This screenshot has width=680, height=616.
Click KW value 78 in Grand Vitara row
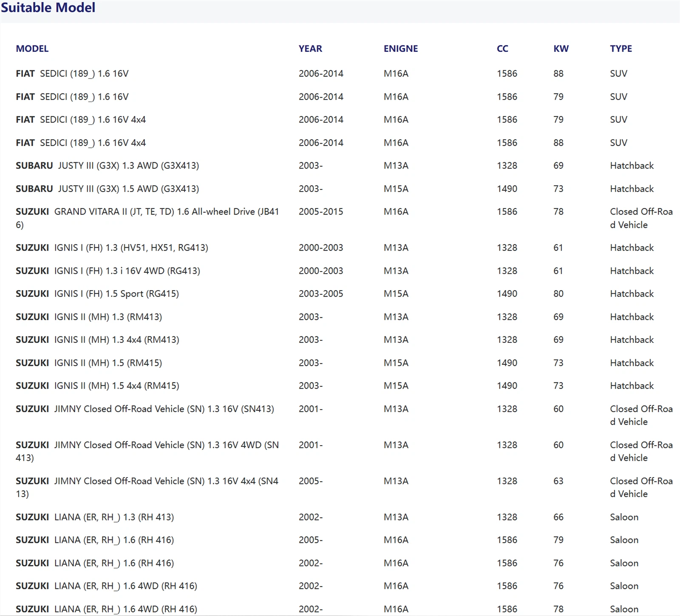558,212
